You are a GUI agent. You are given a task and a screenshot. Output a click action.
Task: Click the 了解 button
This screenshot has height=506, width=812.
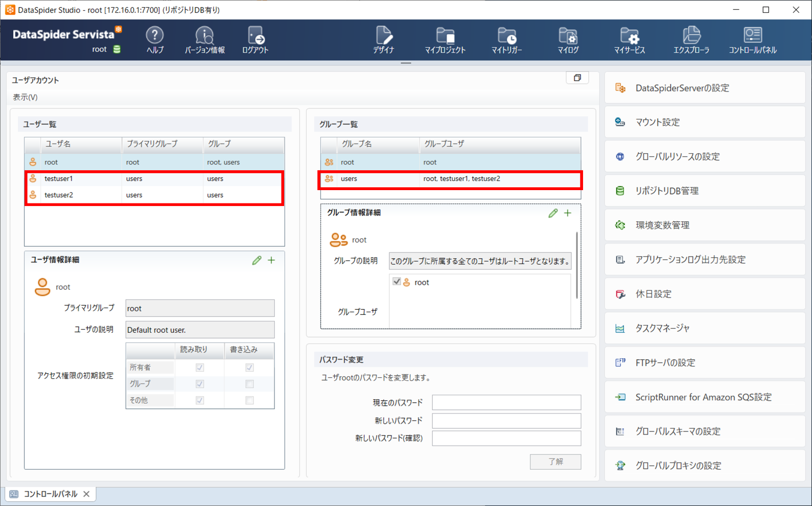pos(555,462)
